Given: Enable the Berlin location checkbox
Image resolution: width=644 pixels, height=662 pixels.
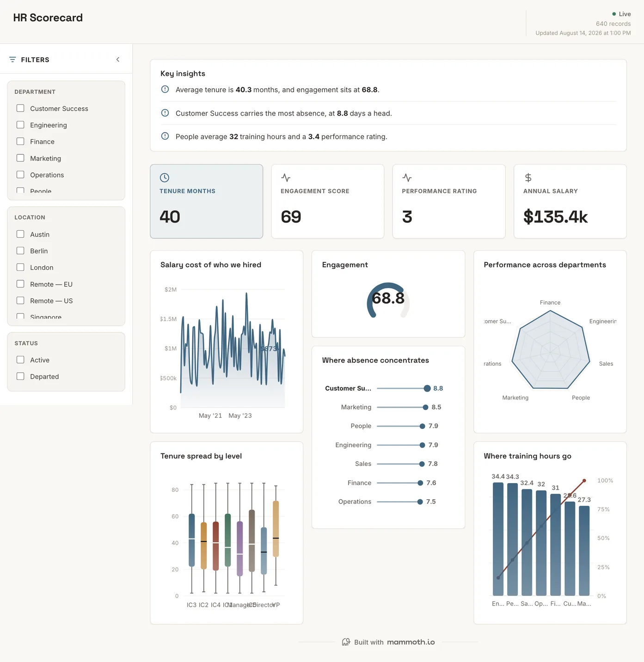Looking at the screenshot, I should [x=20, y=251].
